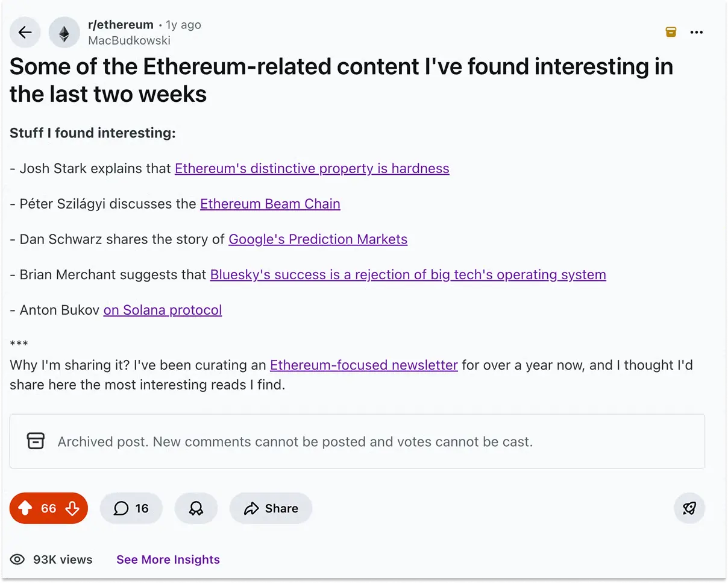The height and width of the screenshot is (583, 728).
Task: Open the Ethereum's distinctive property is hardness link
Action: tap(312, 169)
